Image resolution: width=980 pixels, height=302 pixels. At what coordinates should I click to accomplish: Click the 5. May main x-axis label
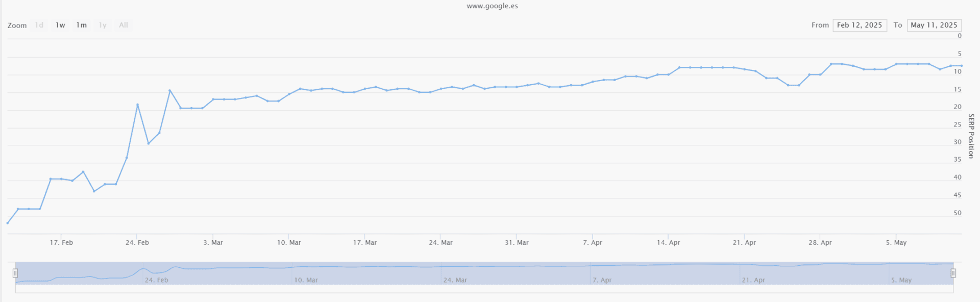point(896,242)
